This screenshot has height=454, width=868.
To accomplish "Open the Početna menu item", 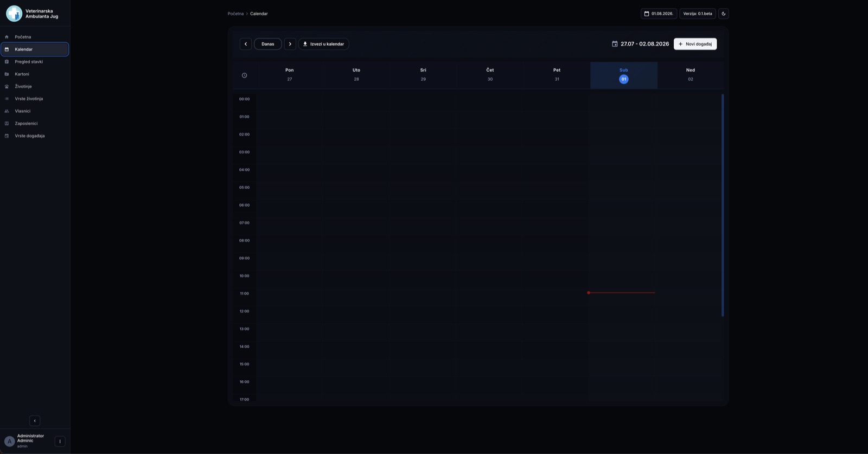I will [x=35, y=37].
